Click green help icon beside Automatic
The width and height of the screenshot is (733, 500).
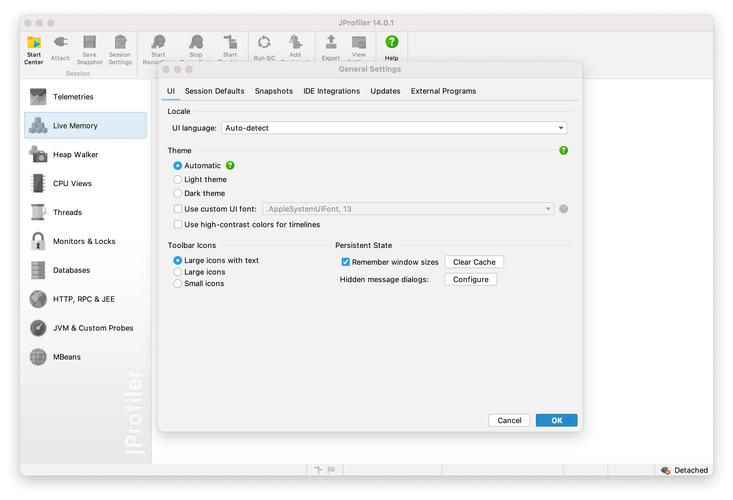[230, 165]
